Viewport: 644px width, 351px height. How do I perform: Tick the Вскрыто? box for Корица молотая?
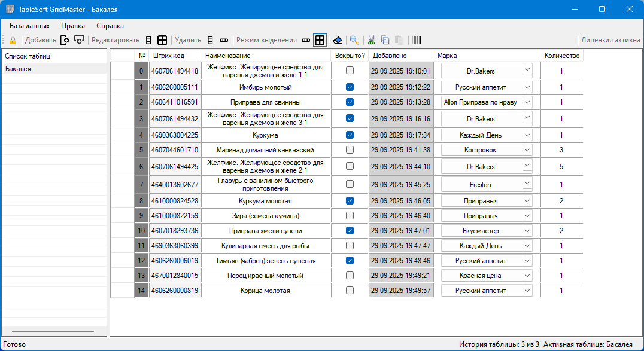[x=350, y=291]
